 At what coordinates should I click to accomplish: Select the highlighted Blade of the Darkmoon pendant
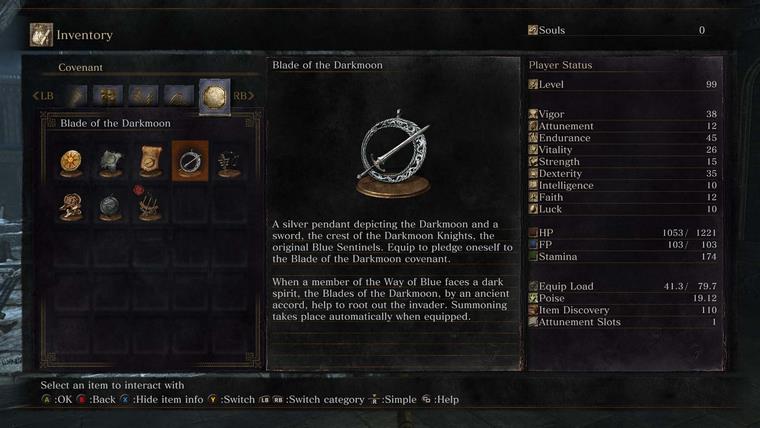(x=190, y=161)
